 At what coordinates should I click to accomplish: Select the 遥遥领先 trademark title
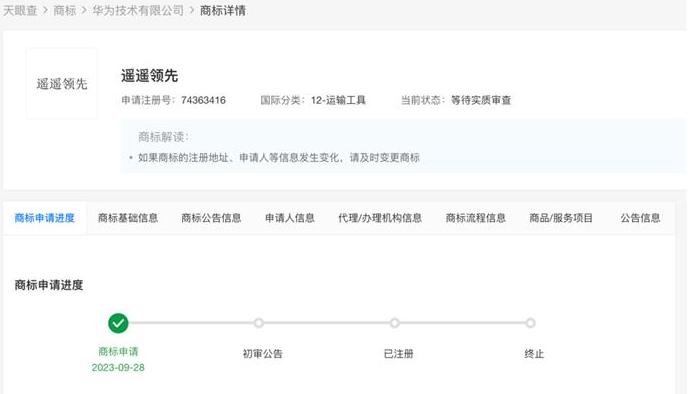point(150,76)
